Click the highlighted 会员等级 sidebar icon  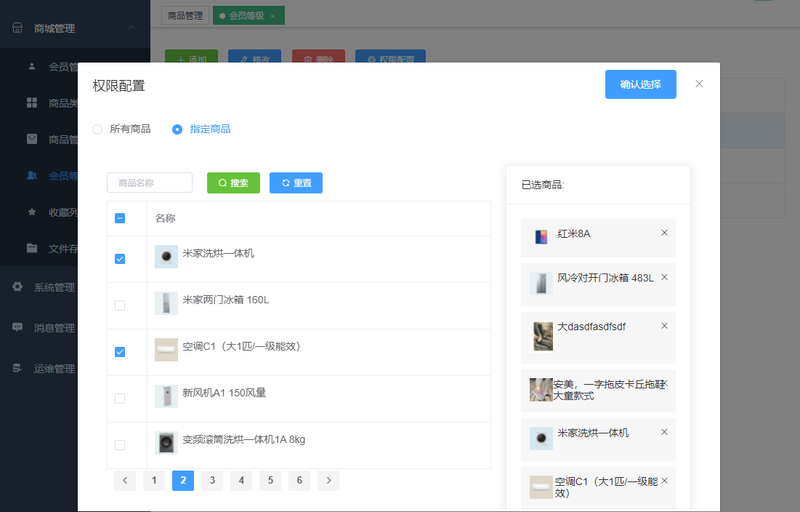(x=32, y=175)
